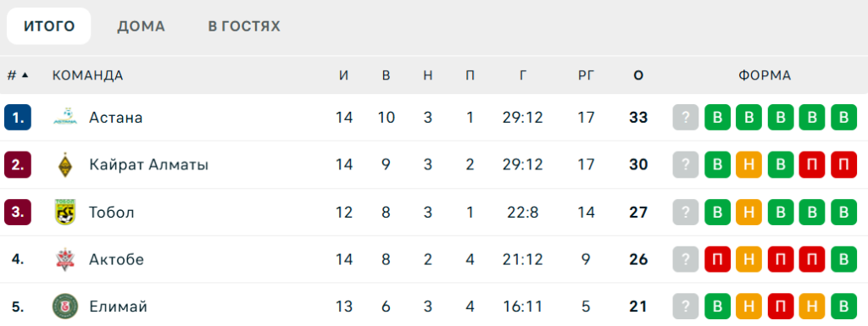
Task: Click the Тобол team logo
Action: [x=65, y=213]
